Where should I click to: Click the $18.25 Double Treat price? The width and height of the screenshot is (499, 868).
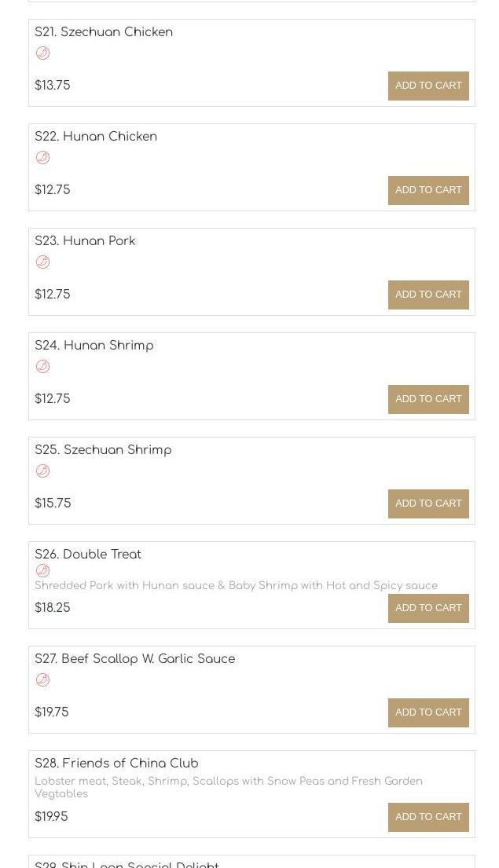pyautogui.click(x=53, y=608)
